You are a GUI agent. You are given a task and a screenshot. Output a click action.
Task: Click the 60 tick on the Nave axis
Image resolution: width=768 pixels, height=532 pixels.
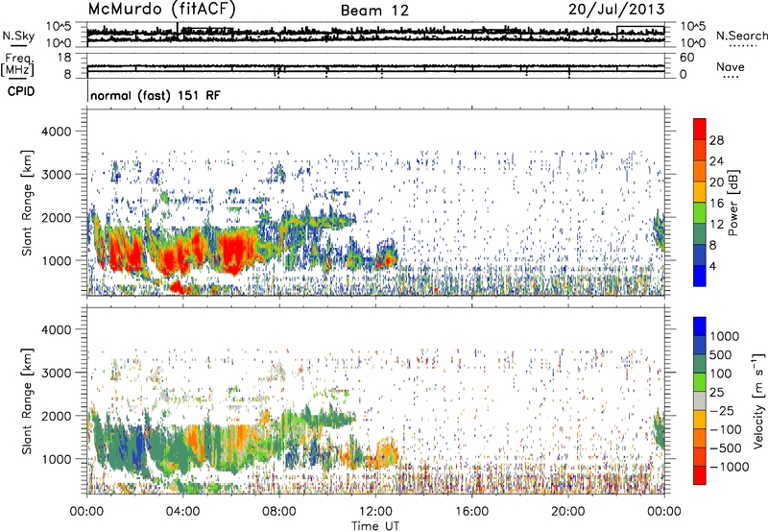[x=686, y=58]
